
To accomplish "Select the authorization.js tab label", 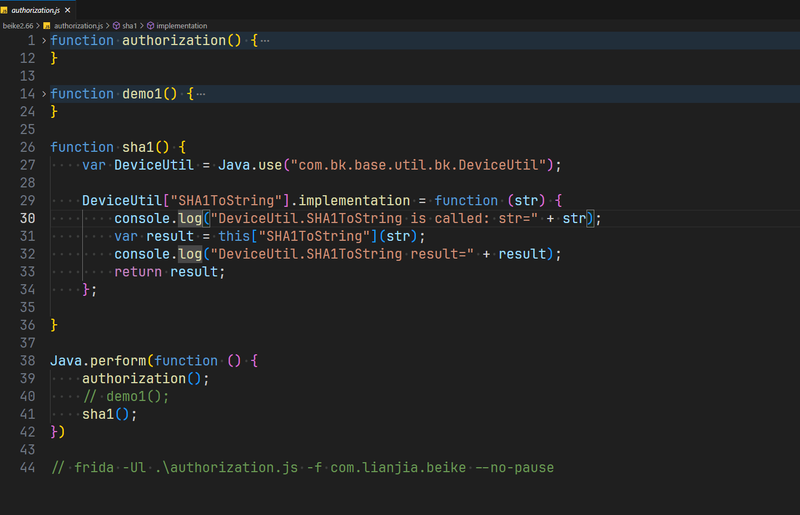I will click(x=36, y=10).
